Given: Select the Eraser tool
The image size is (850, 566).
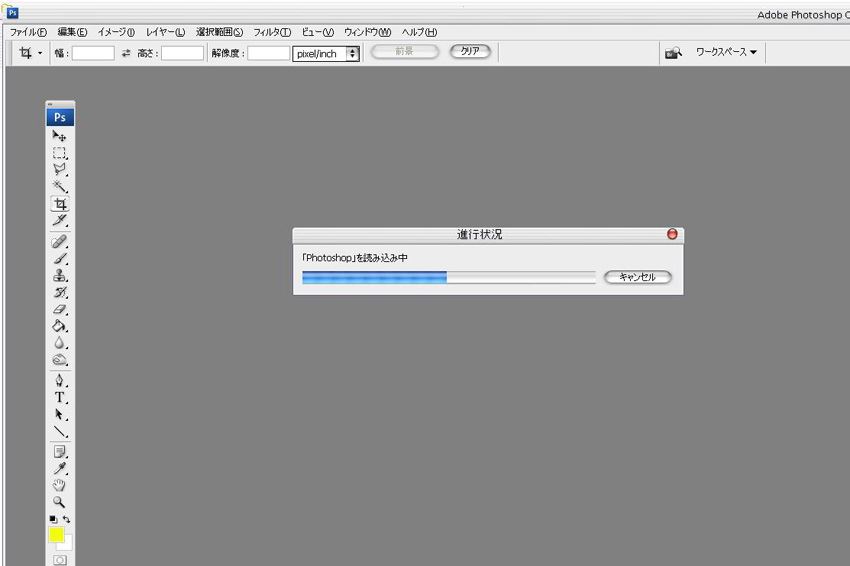Looking at the screenshot, I should [x=60, y=310].
